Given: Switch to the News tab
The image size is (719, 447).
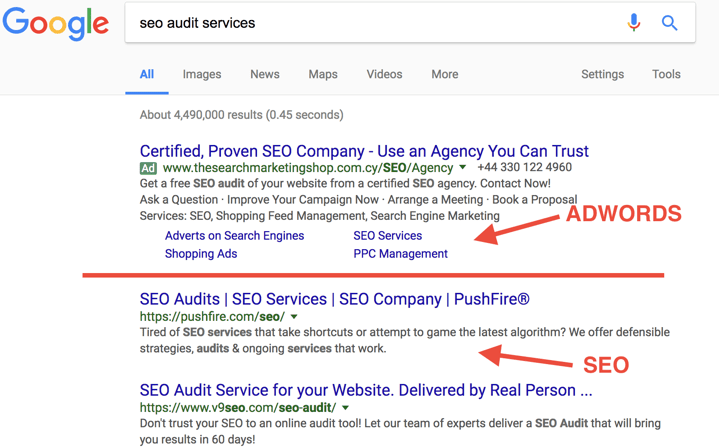Looking at the screenshot, I should (265, 74).
